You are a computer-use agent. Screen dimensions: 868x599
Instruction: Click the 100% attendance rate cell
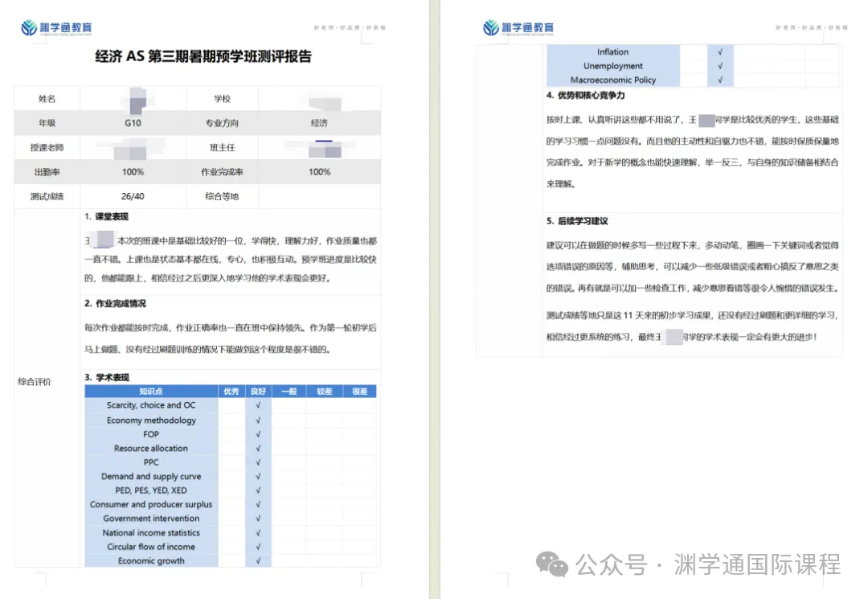tap(132, 171)
